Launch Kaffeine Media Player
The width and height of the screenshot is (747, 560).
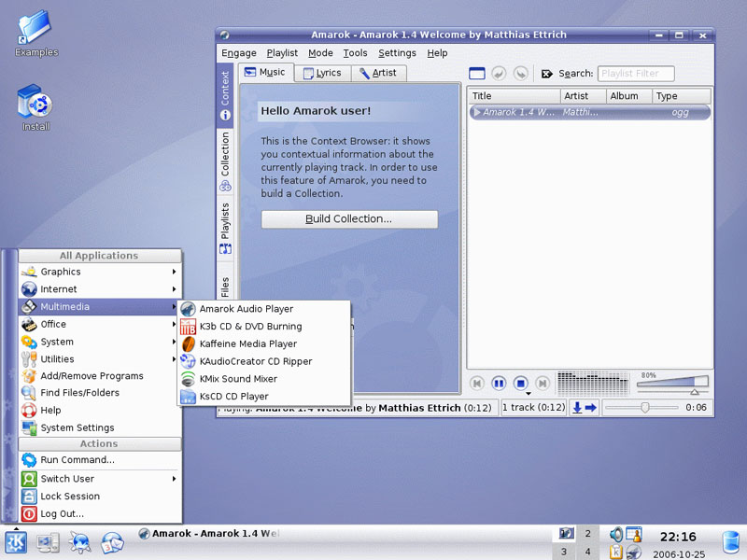click(x=264, y=343)
